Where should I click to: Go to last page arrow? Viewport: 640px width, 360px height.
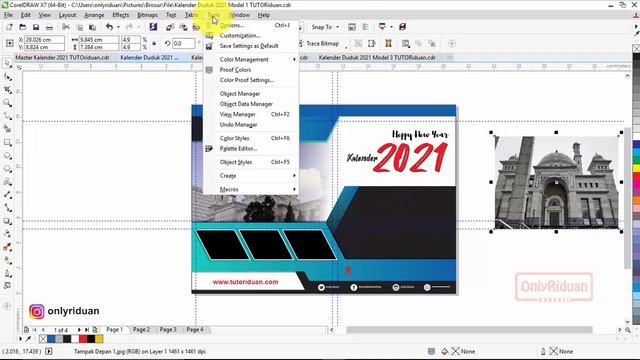[x=87, y=330]
